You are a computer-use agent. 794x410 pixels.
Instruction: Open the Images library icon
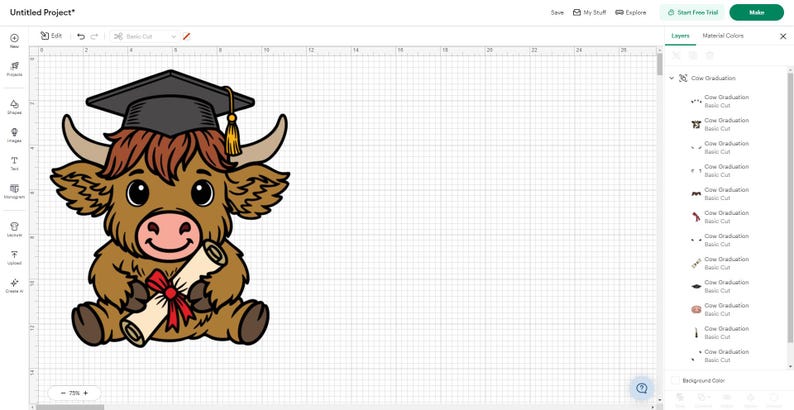pos(14,135)
